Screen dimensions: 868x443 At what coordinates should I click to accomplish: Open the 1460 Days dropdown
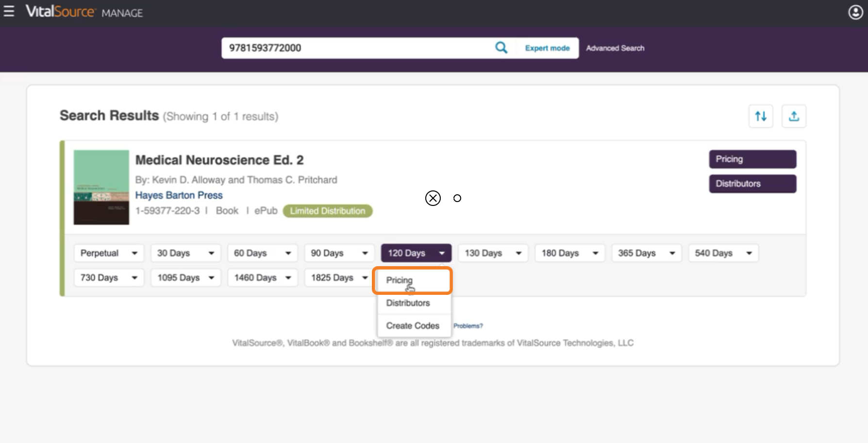(262, 277)
